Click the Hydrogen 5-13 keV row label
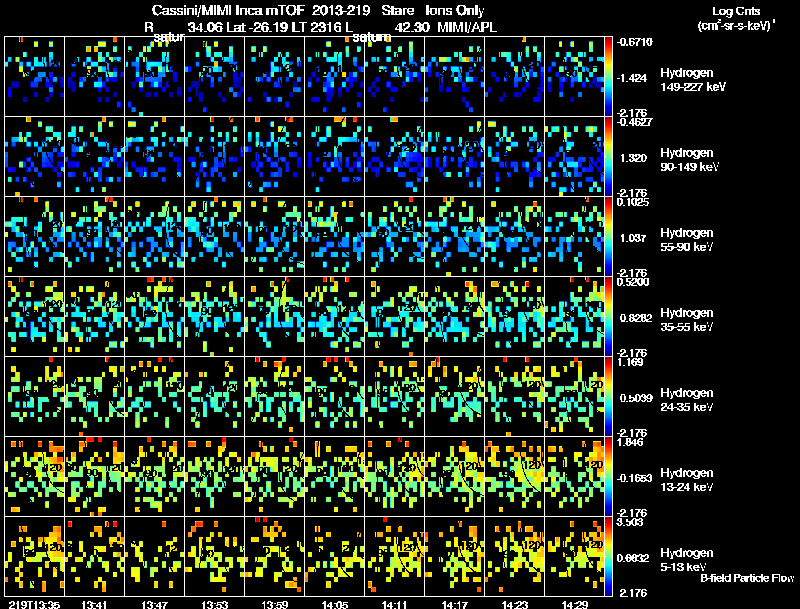Viewport: 800px width, 609px height. click(687, 560)
